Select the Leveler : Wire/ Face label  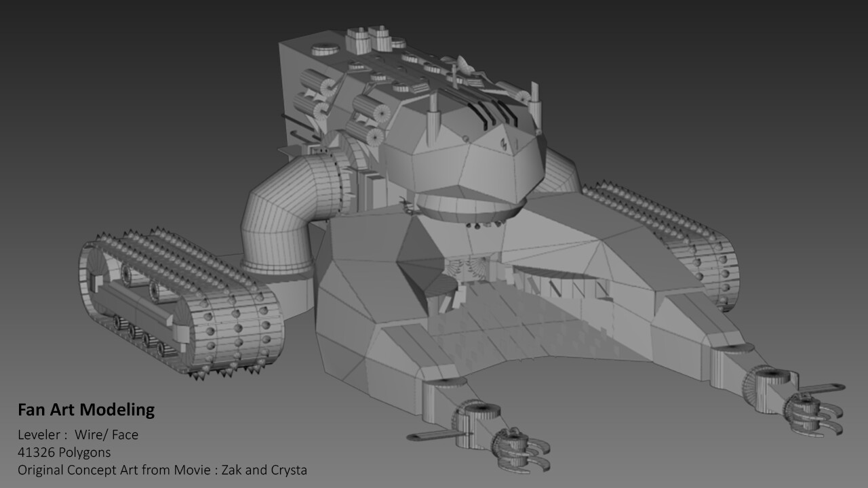point(77,435)
